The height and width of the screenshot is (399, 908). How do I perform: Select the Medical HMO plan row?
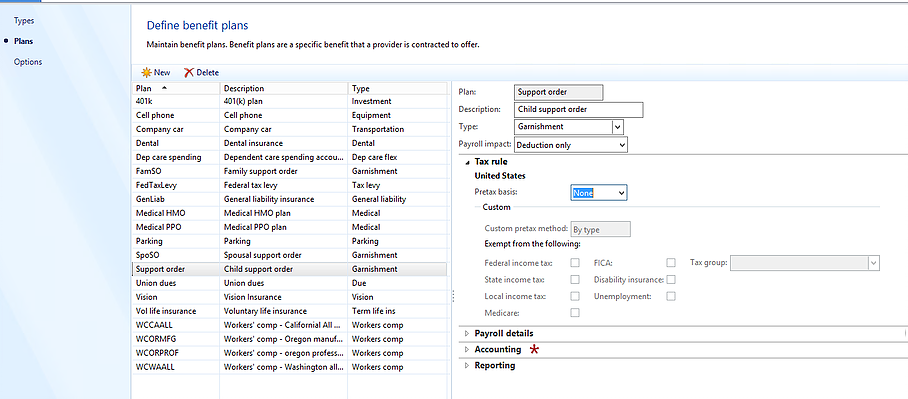(290, 213)
